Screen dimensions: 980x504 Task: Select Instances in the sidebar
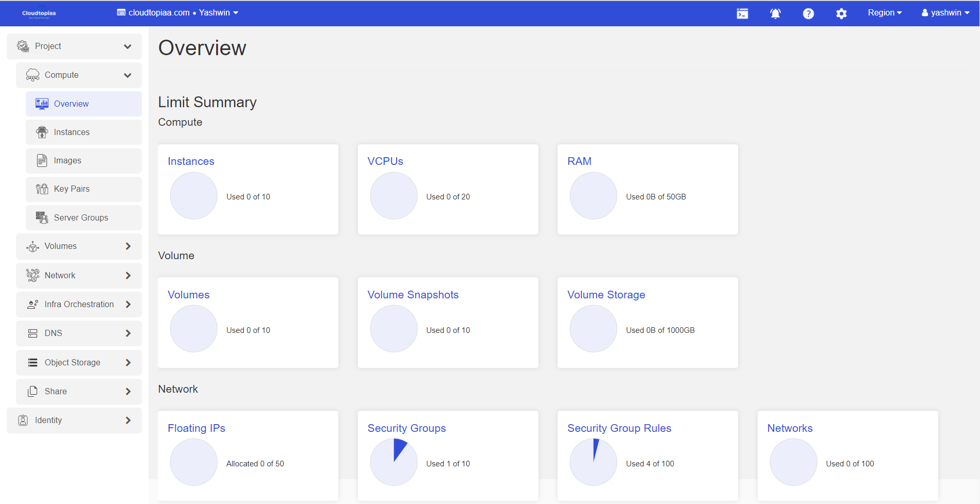tap(72, 132)
